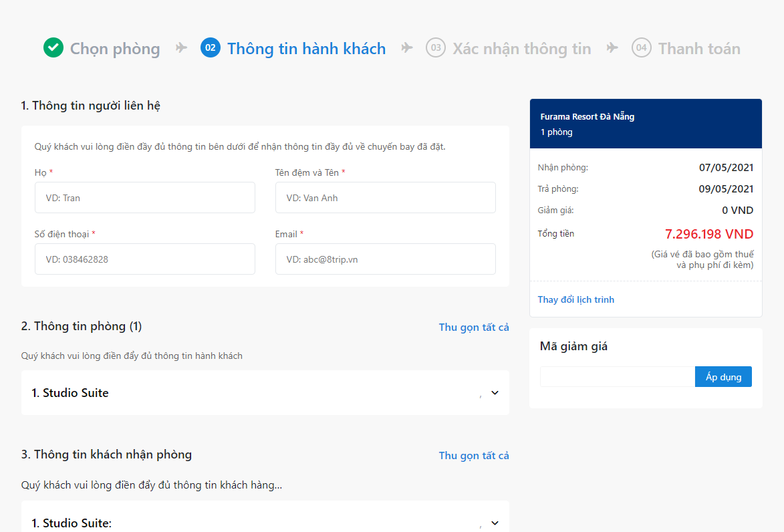Image resolution: width=784 pixels, height=532 pixels.
Task: Click the 04 step circle icon
Action: click(x=642, y=48)
